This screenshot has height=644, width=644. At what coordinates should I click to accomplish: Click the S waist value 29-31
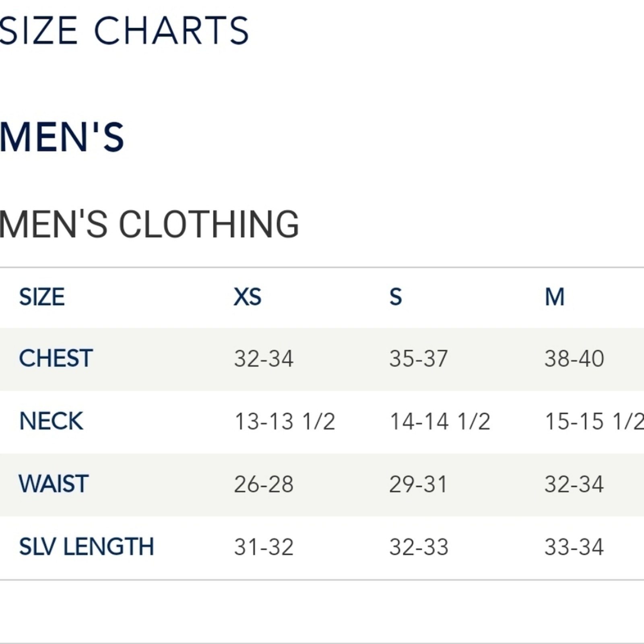418,484
